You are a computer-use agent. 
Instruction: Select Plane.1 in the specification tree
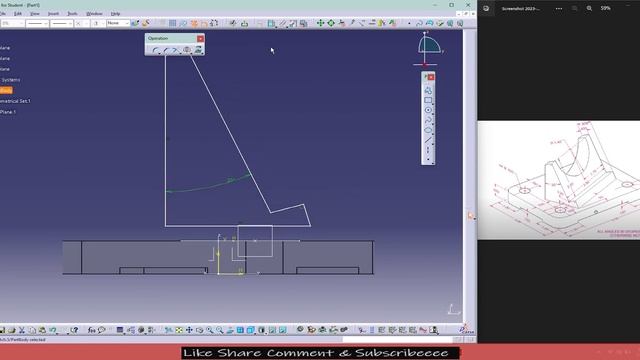tap(8, 112)
